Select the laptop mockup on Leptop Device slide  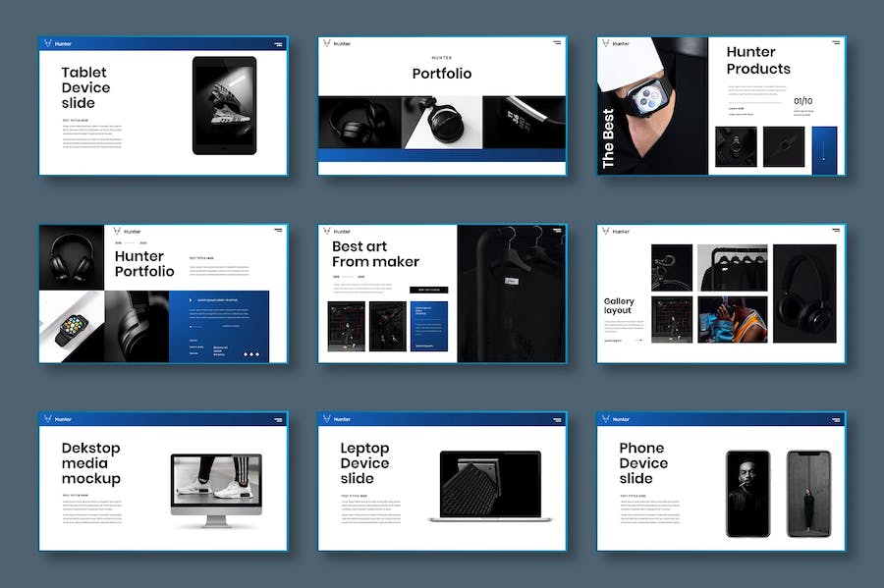[490, 486]
